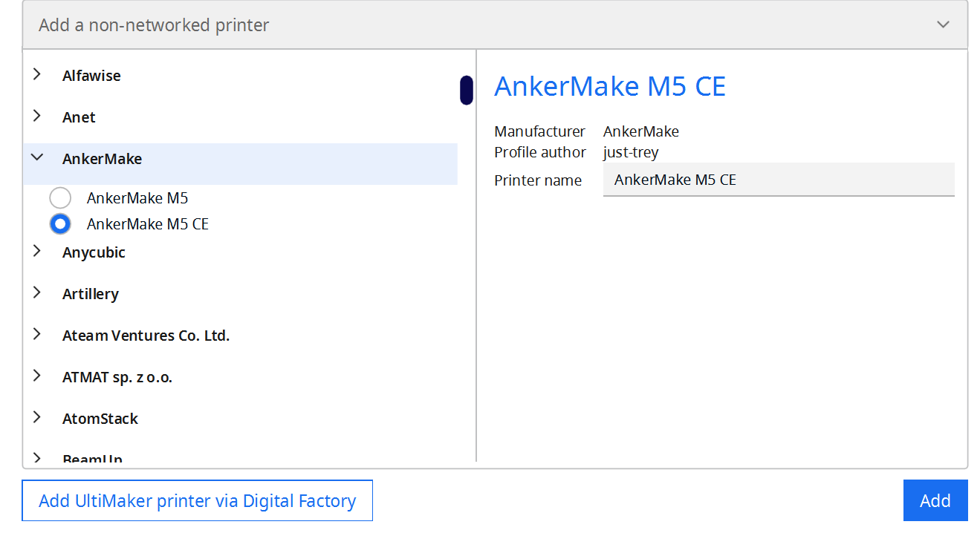Click the printer list scrollbar thumb
The width and height of the screenshot is (980, 533).
[465, 90]
